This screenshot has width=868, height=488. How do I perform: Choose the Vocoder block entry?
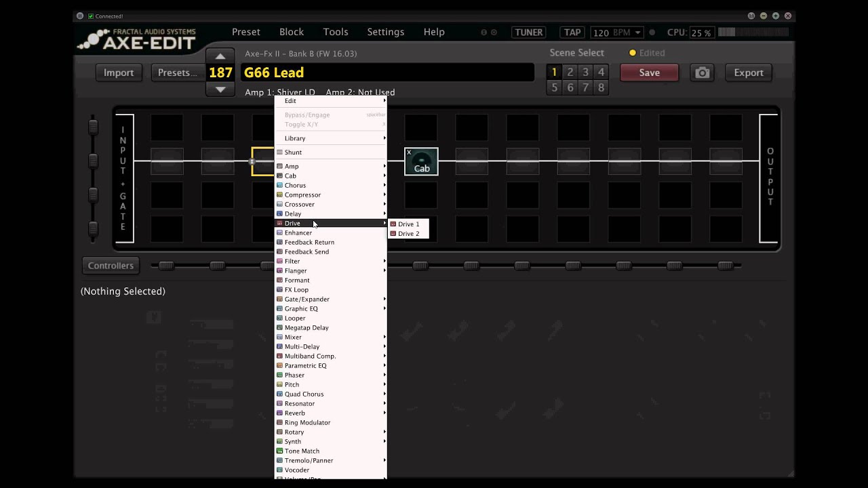(330, 470)
